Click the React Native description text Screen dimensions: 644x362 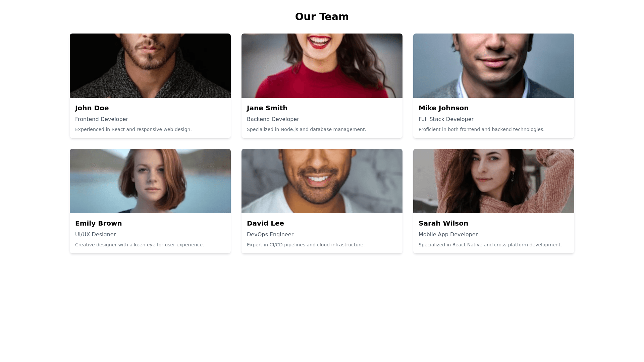(x=490, y=245)
